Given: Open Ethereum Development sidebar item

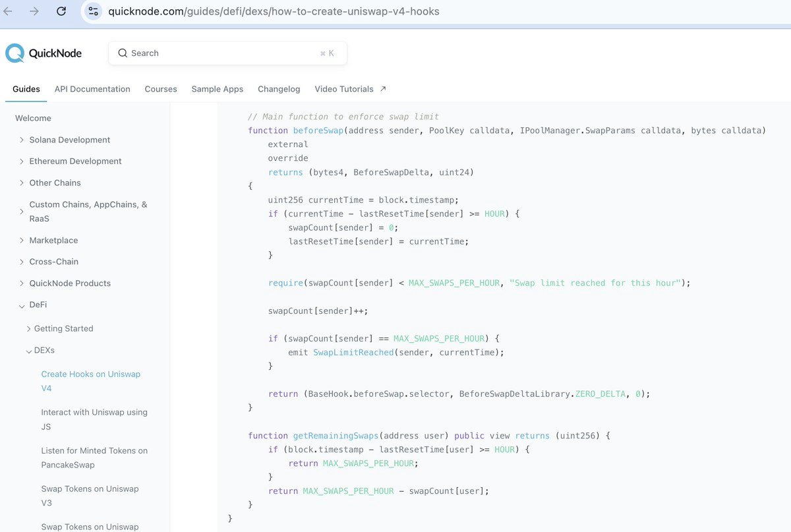Looking at the screenshot, I should coord(75,161).
